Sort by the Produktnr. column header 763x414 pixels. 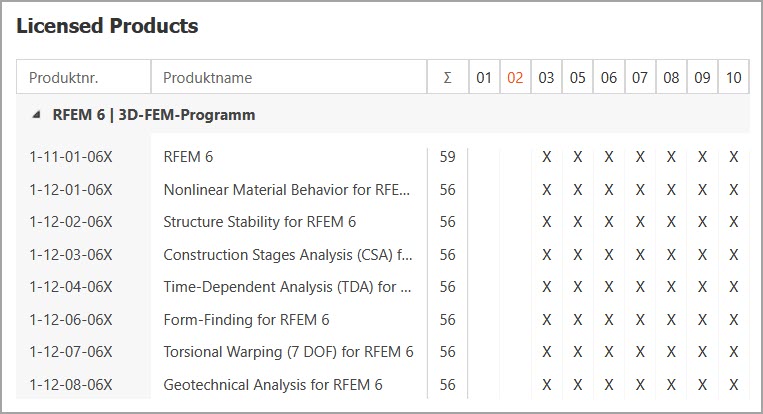coord(63,78)
